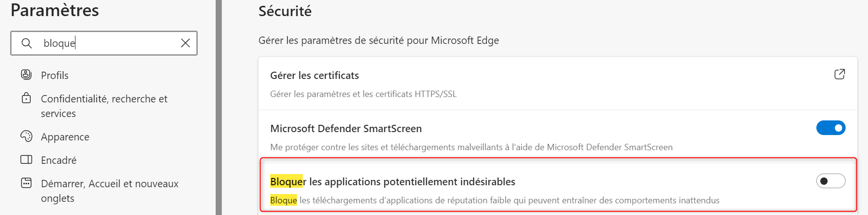Open certificates via the external link icon

pyautogui.click(x=839, y=74)
